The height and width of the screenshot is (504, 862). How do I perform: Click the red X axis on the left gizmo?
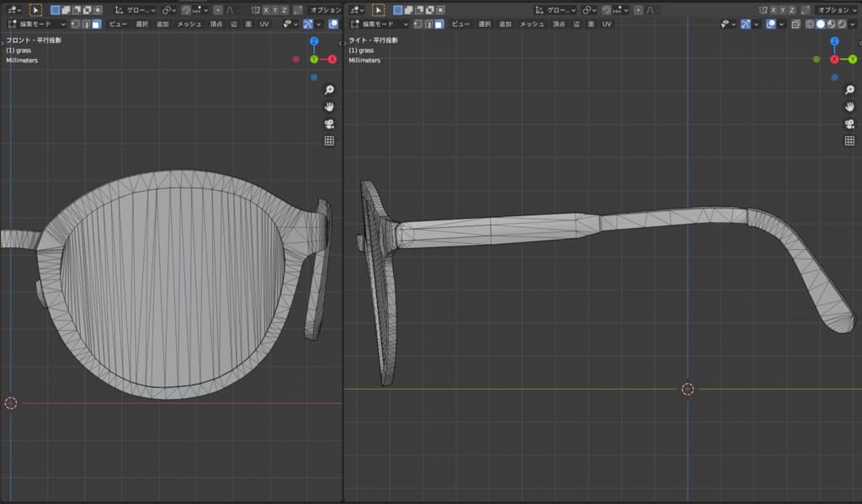click(332, 60)
